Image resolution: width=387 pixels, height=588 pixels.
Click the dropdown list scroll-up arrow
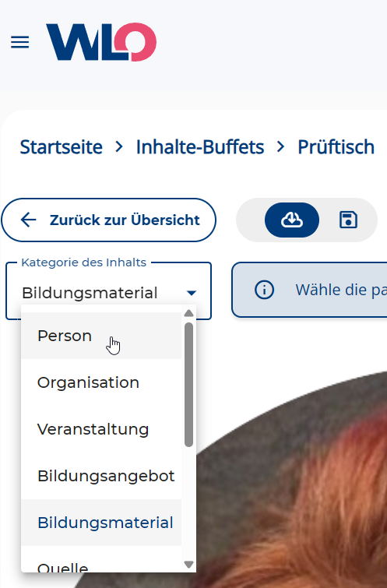(x=189, y=313)
